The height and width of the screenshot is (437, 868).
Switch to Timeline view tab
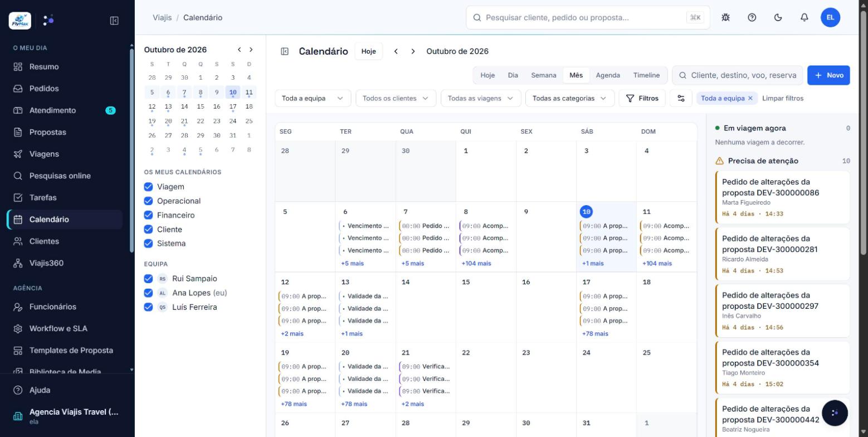tap(646, 75)
